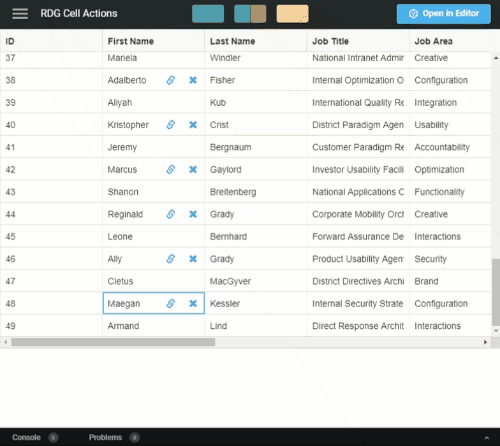This screenshot has width=500, height=446.
Task: Click horizontal scrollbar right arrow
Action: 485,342
